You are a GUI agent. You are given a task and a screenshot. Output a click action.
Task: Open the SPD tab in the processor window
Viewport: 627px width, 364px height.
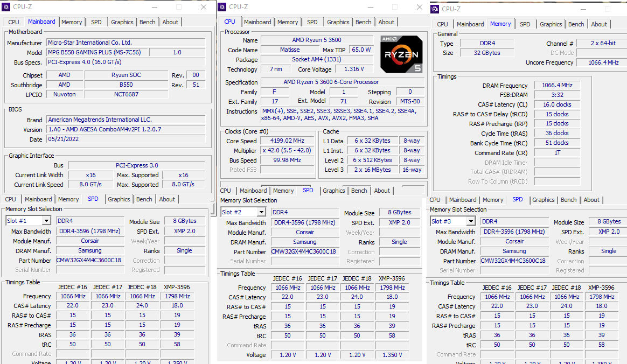coord(312,22)
